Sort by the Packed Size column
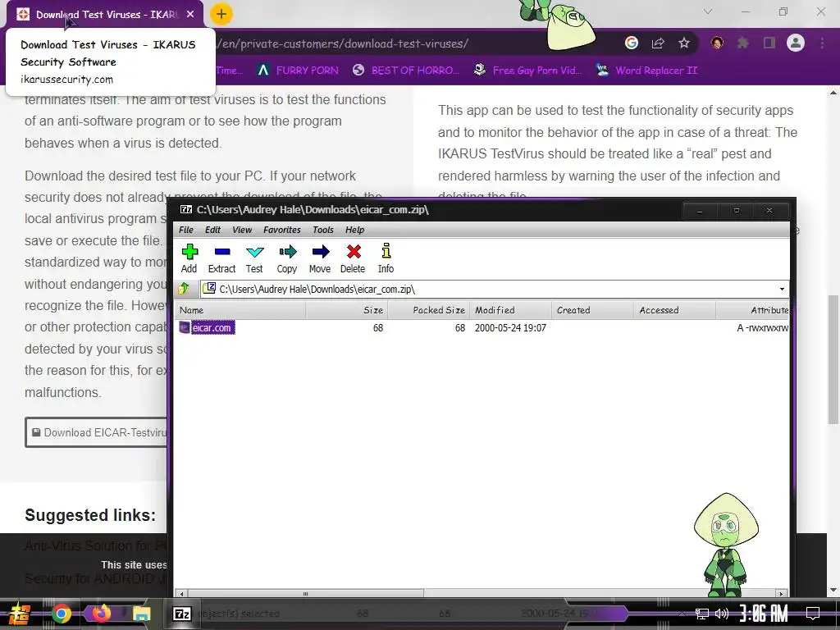Screen dimensions: 840x630 coord(428,310)
